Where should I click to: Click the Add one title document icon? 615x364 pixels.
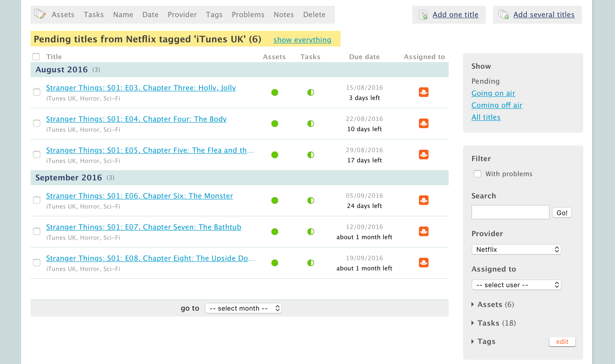pyautogui.click(x=423, y=15)
